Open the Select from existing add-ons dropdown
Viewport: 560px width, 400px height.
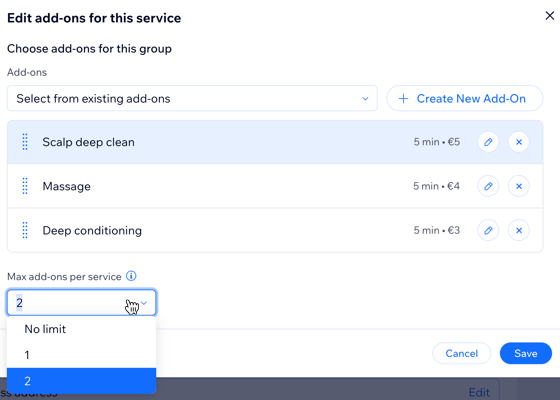click(192, 98)
